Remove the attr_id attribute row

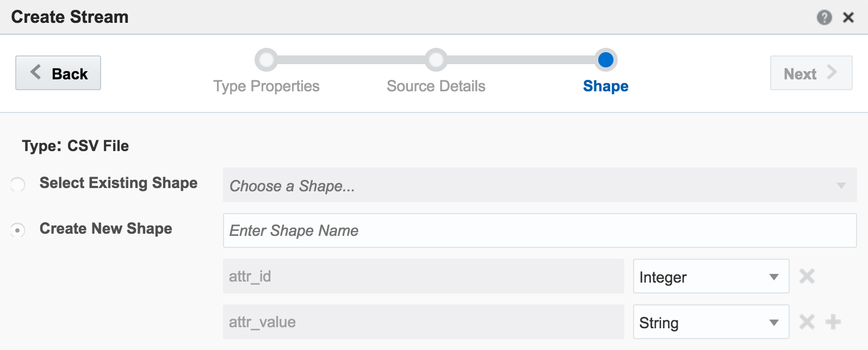coord(807,276)
